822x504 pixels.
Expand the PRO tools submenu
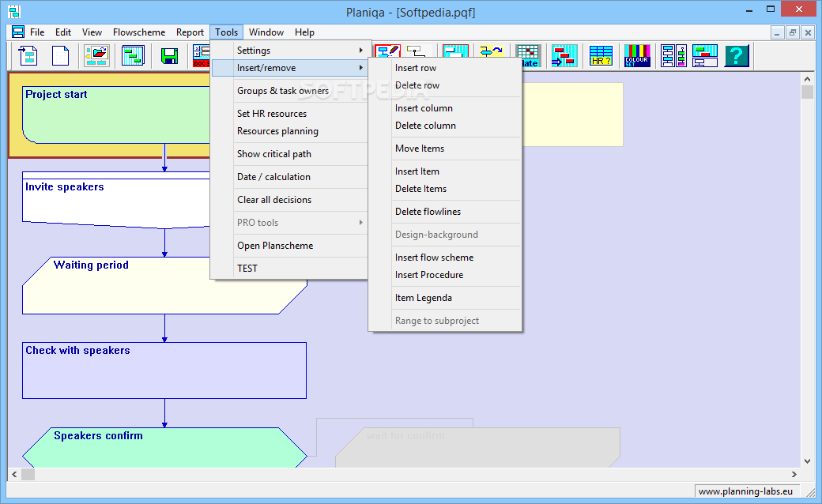click(290, 223)
